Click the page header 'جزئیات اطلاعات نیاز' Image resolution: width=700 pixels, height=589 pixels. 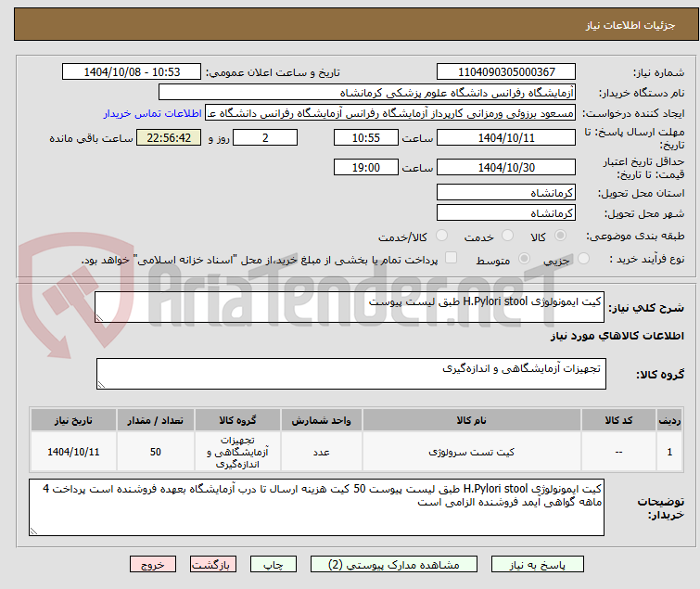(630, 25)
